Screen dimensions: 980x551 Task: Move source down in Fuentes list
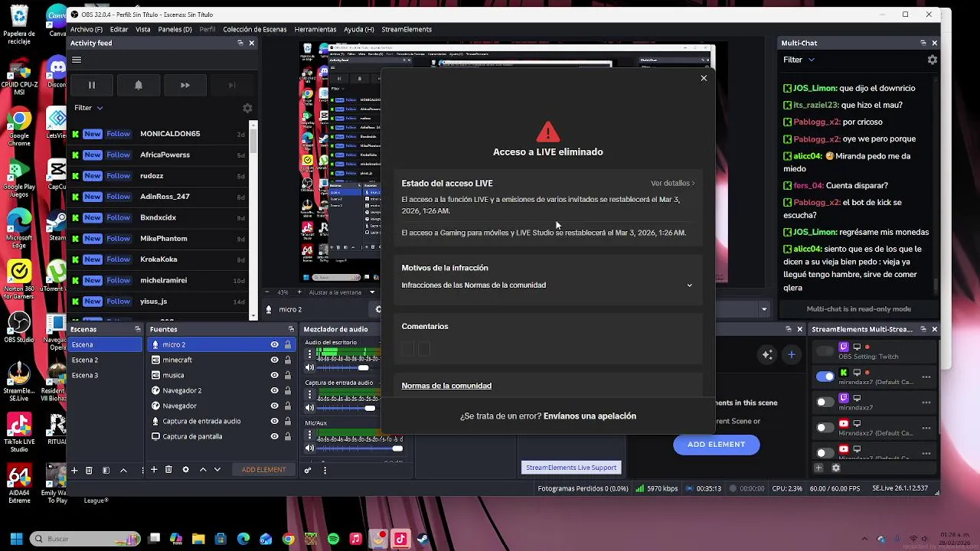coord(217,470)
